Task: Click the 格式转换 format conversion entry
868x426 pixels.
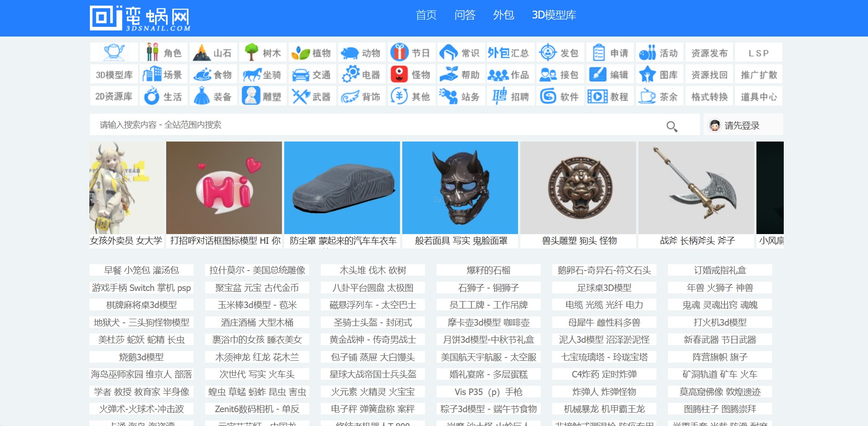Action: tap(709, 96)
